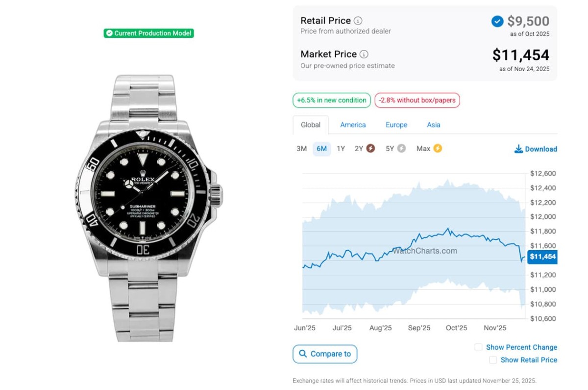588x390 pixels.
Task: Click the -2.8% without box/papers badge
Action: point(417,101)
